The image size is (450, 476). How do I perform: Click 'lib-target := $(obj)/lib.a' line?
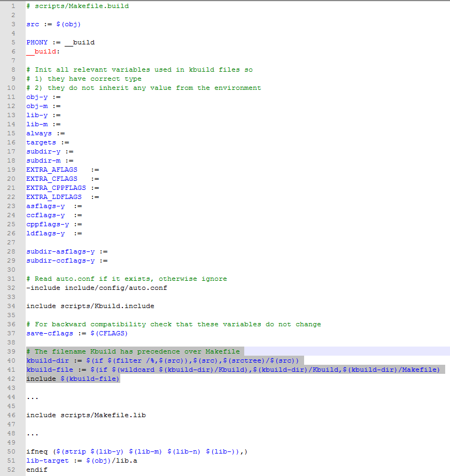pyautogui.click(x=82, y=461)
